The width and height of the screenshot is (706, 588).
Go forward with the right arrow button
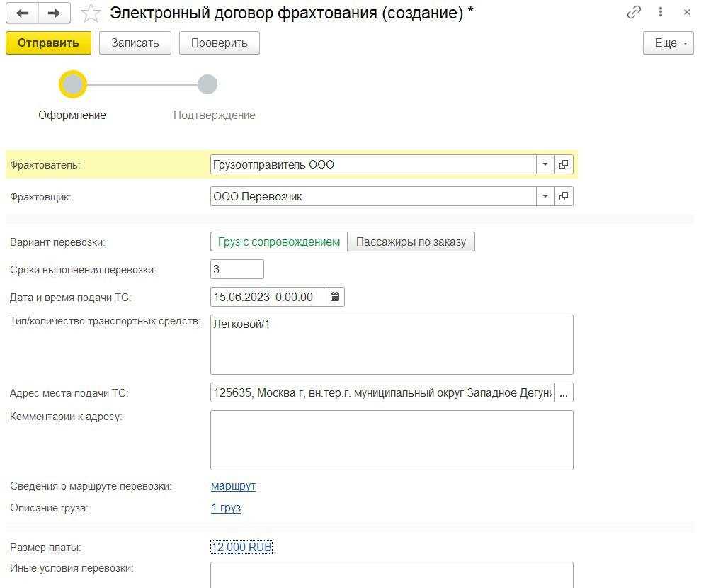click(x=55, y=13)
